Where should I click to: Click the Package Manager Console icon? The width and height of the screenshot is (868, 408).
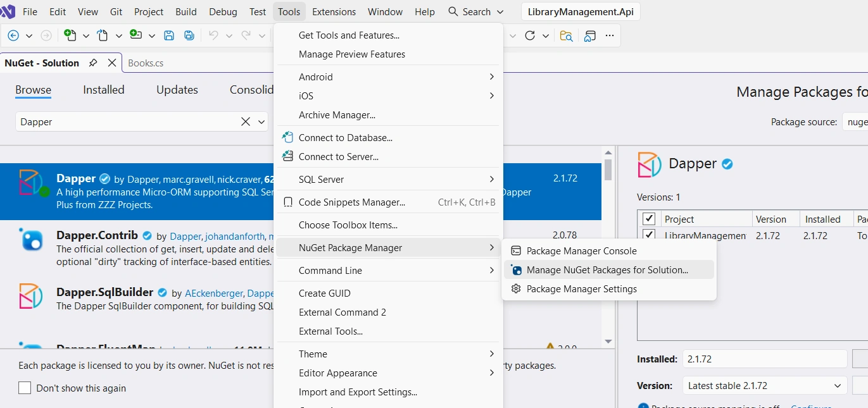point(516,250)
